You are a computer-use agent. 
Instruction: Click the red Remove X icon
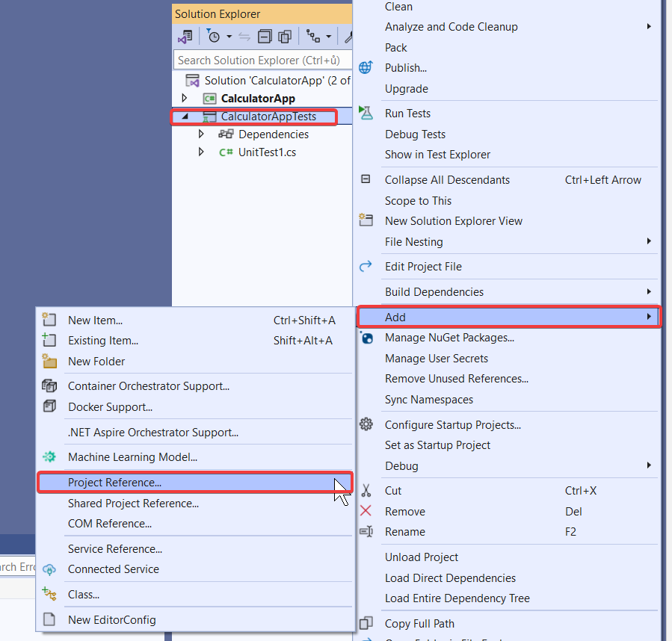(x=367, y=511)
